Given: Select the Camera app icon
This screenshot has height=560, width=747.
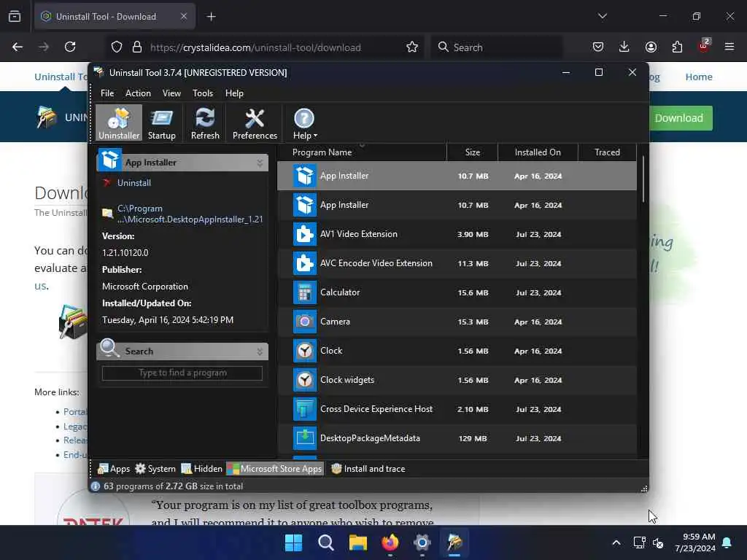Looking at the screenshot, I should [x=304, y=322].
